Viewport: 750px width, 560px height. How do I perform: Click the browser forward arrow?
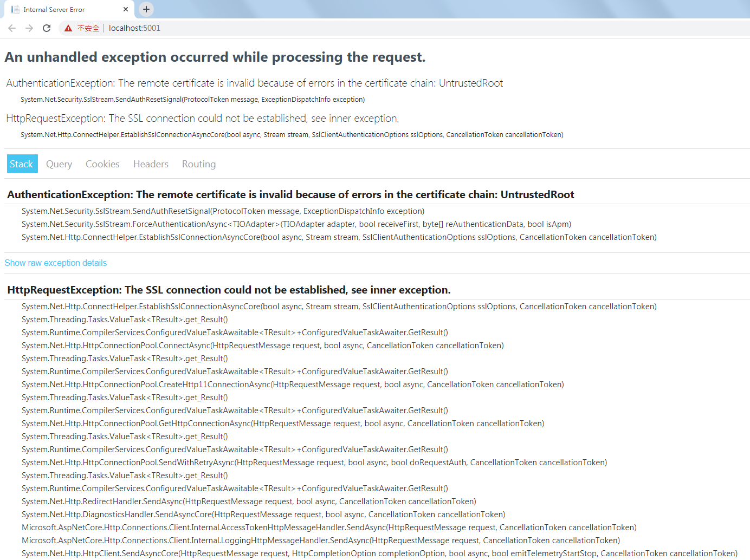29,28
